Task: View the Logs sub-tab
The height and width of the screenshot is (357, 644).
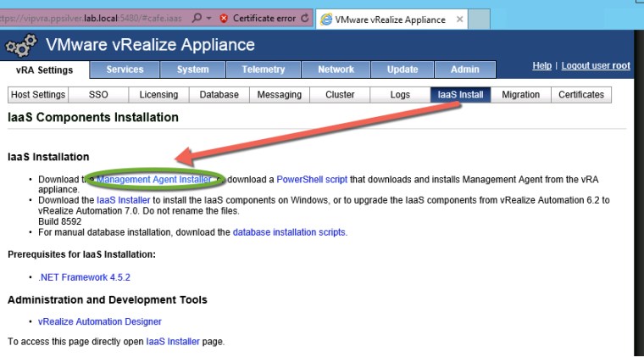Action: [x=400, y=94]
